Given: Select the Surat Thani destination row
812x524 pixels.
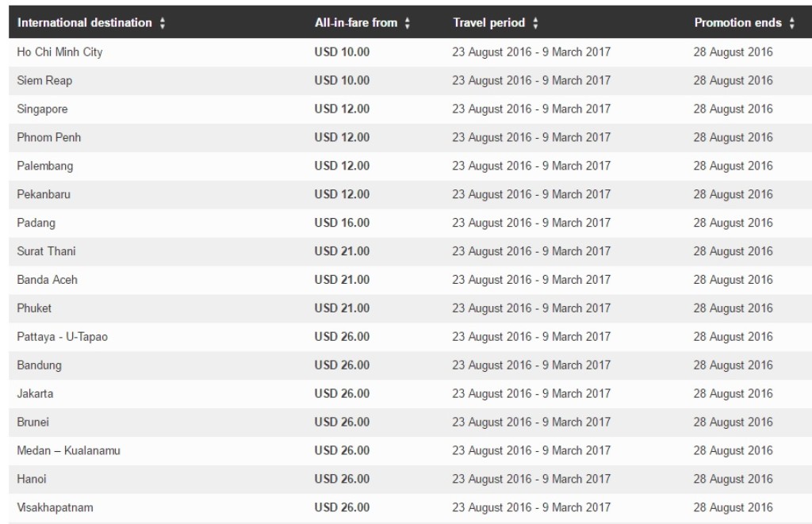Looking at the screenshot, I should (x=46, y=252).
